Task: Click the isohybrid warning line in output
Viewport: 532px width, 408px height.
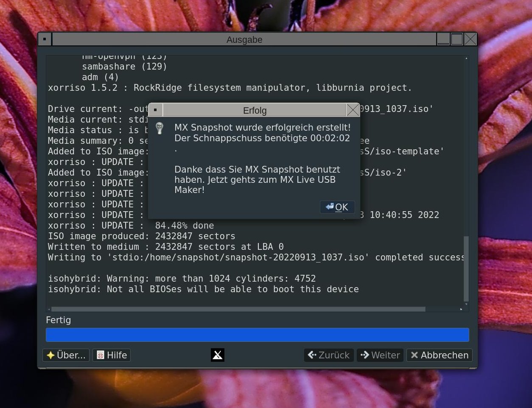Action: (182, 279)
